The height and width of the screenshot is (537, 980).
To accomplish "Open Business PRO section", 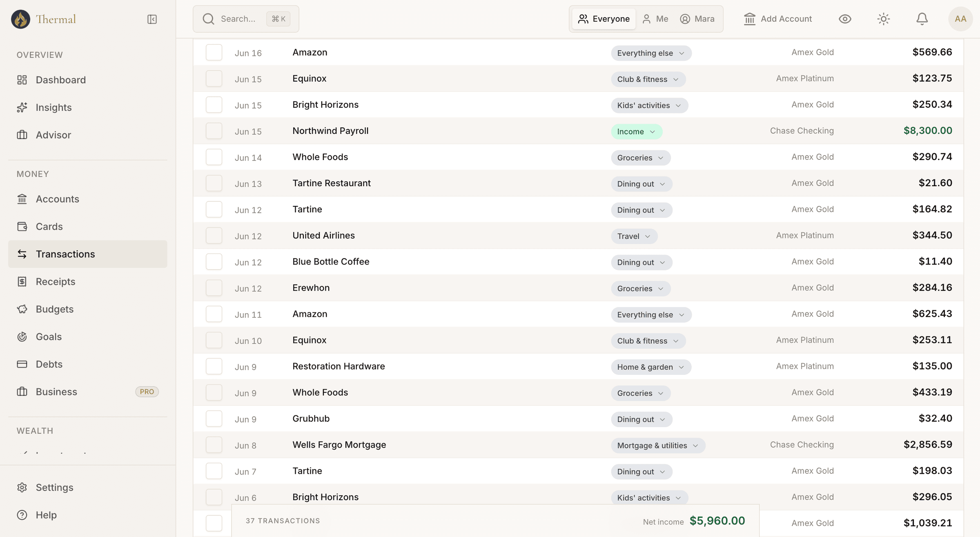I will click(x=88, y=392).
